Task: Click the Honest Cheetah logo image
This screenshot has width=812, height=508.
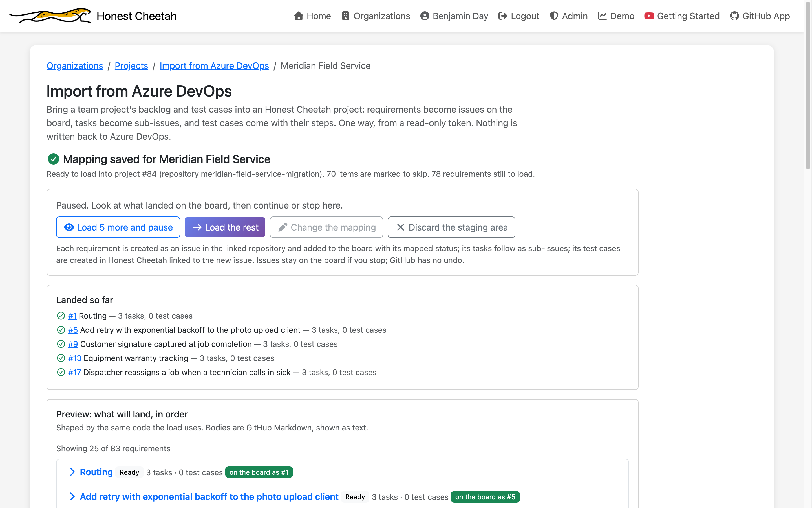Action: tap(50, 16)
